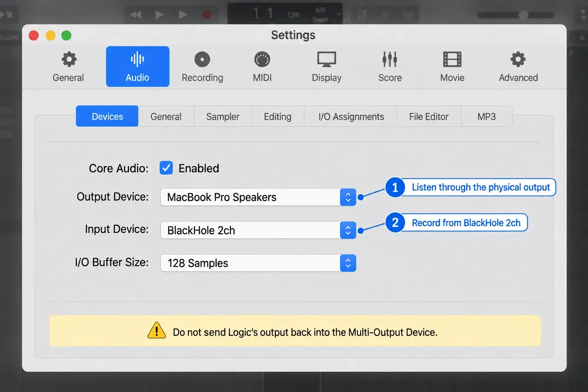Screen dimensions: 588x392
Task: Click the red record button in background transport
Action: [207, 15]
